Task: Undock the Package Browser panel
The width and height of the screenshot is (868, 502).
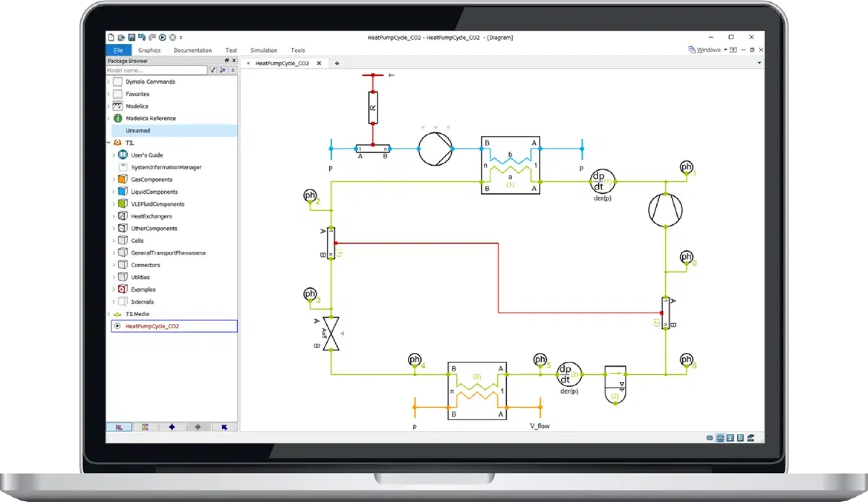Action: coord(226,61)
